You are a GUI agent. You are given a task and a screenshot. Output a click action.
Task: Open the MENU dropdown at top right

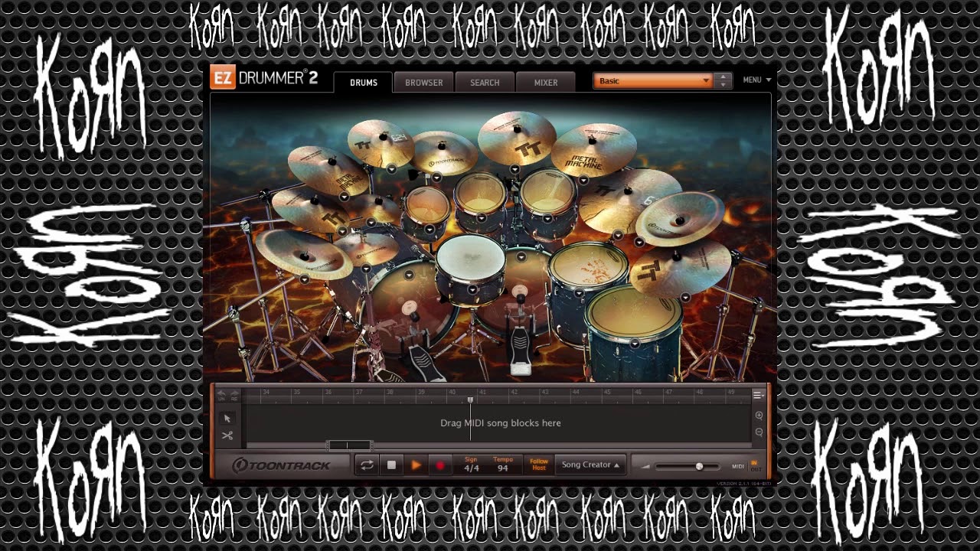click(756, 80)
